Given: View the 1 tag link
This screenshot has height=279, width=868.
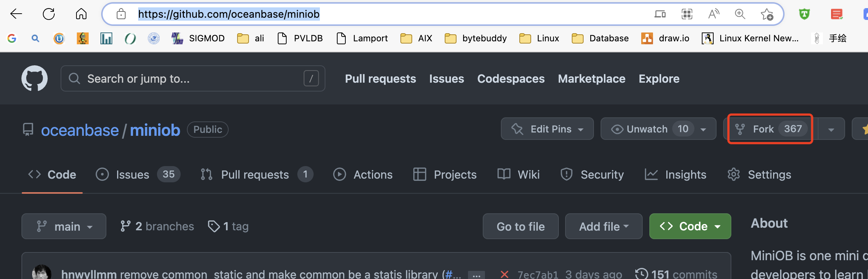Looking at the screenshot, I should pyautogui.click(x=228, y=226).
